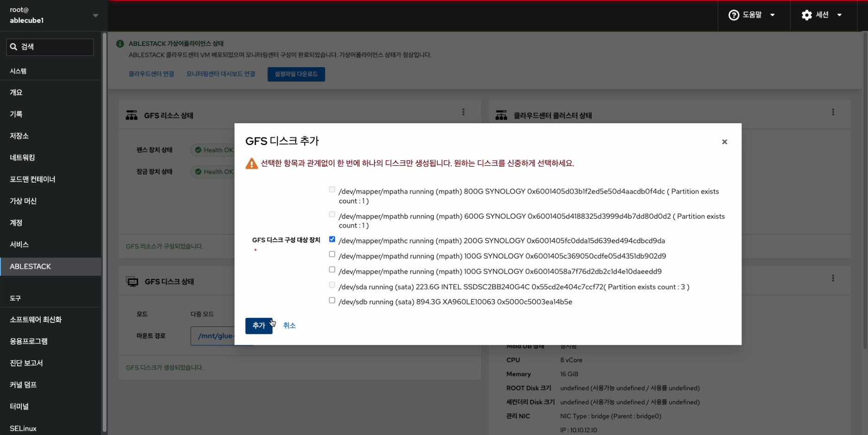868x435 pixels.
Task: Open 포드맨 컨테이너 in the sidebar
Action: point(51,179)
